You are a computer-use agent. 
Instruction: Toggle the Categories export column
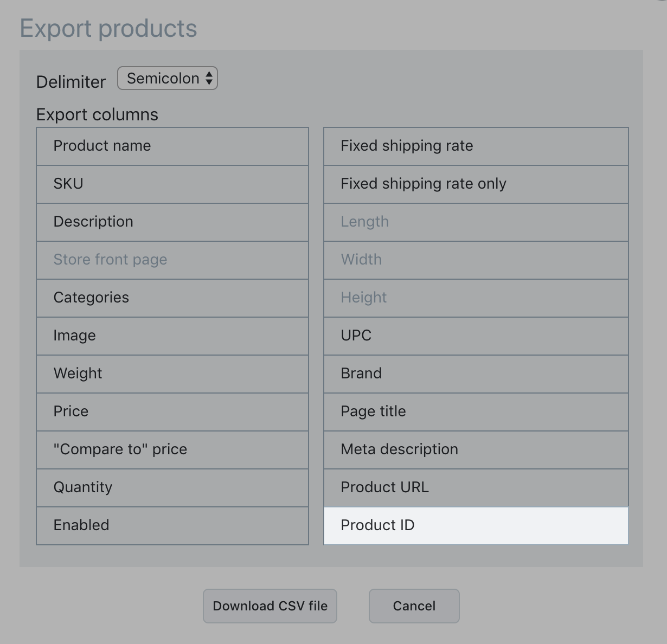(172, 298)
